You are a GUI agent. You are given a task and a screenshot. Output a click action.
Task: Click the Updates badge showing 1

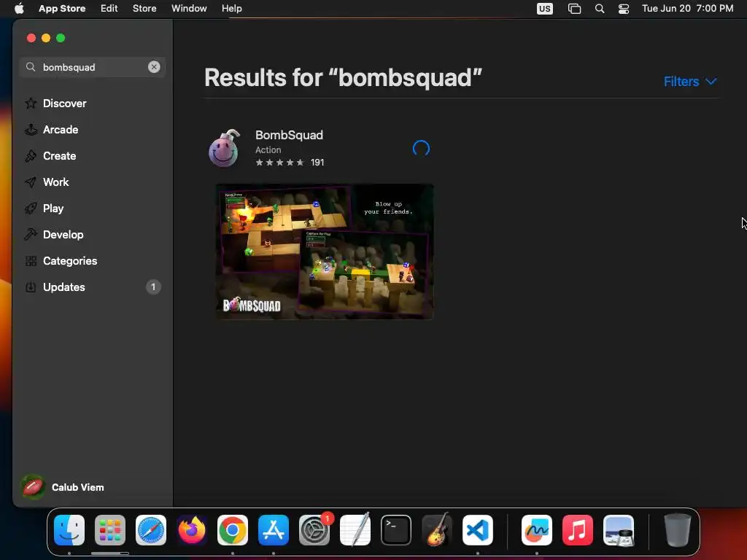click(153, 287)
